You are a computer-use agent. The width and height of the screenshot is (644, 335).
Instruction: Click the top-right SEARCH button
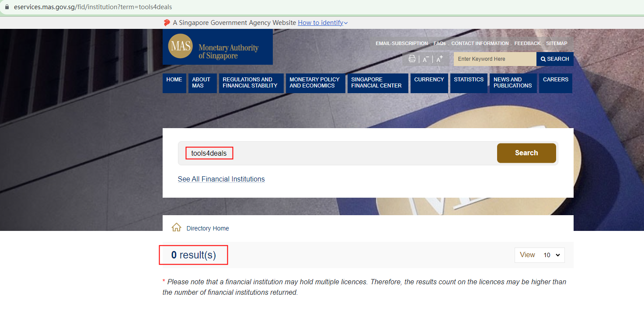tap(555, 59)
